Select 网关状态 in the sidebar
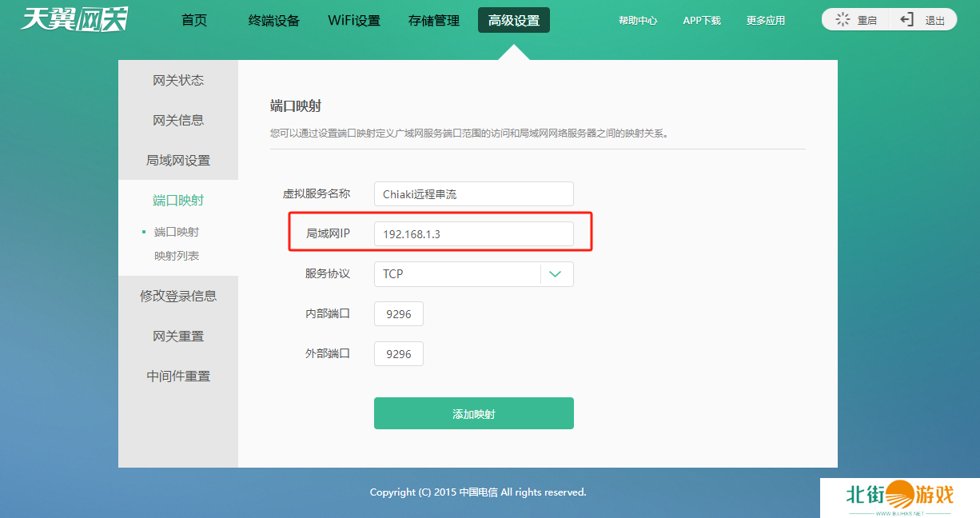980x518 pixels. [178, 80]
